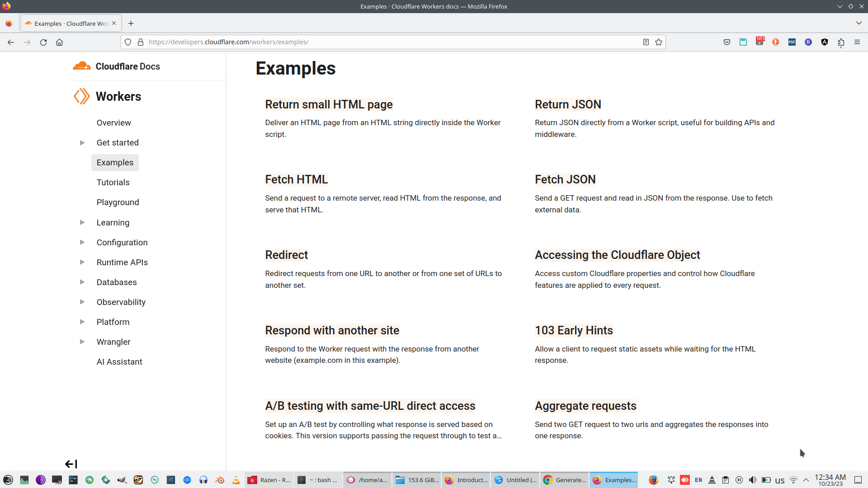Toggle reader view icon in address bar
This screenshot has height=488, width=868.
click(x=646, y=42)
